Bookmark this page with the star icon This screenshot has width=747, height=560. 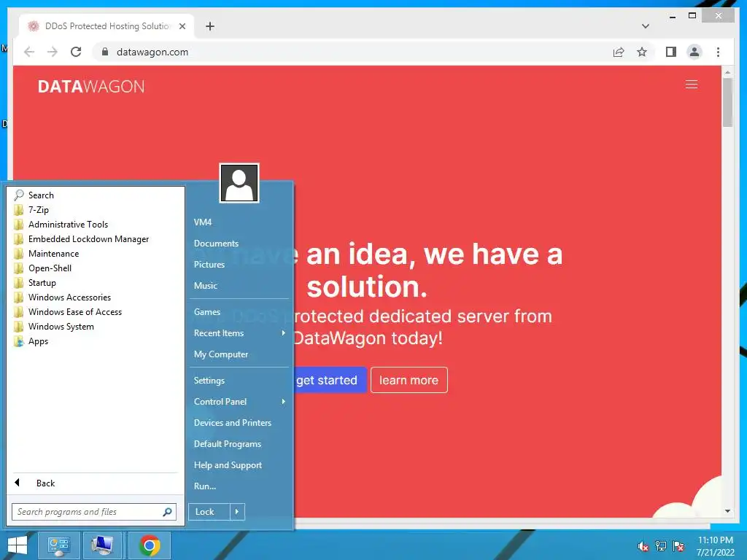pos(642,52)
